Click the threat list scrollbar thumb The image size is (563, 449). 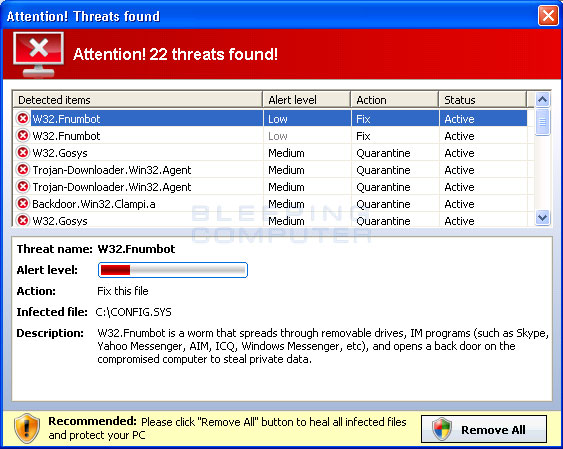[542, 122]
